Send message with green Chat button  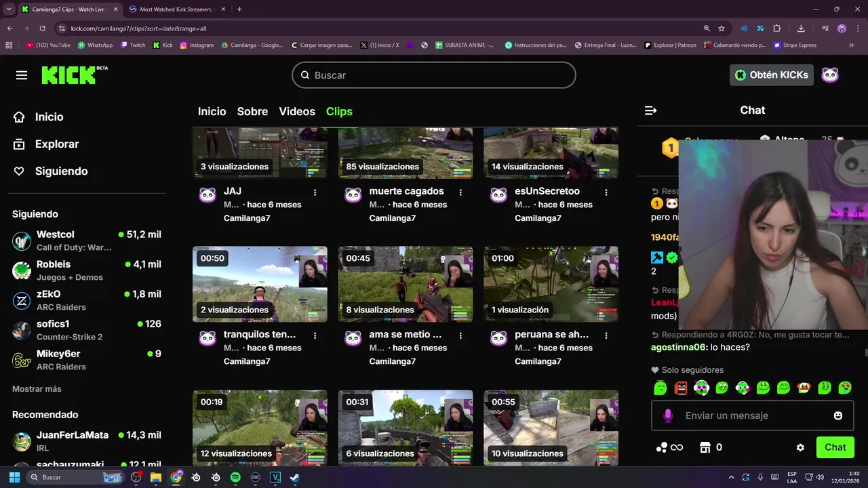835,447
